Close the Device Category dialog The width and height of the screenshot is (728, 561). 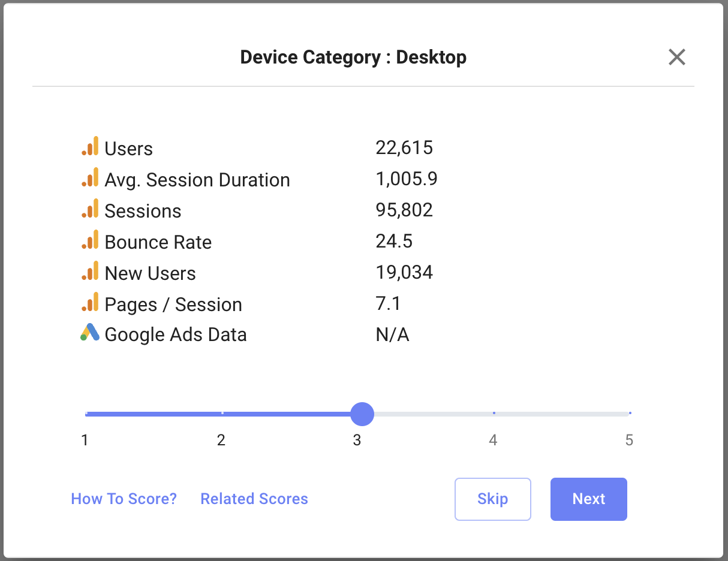coord(676,58)
